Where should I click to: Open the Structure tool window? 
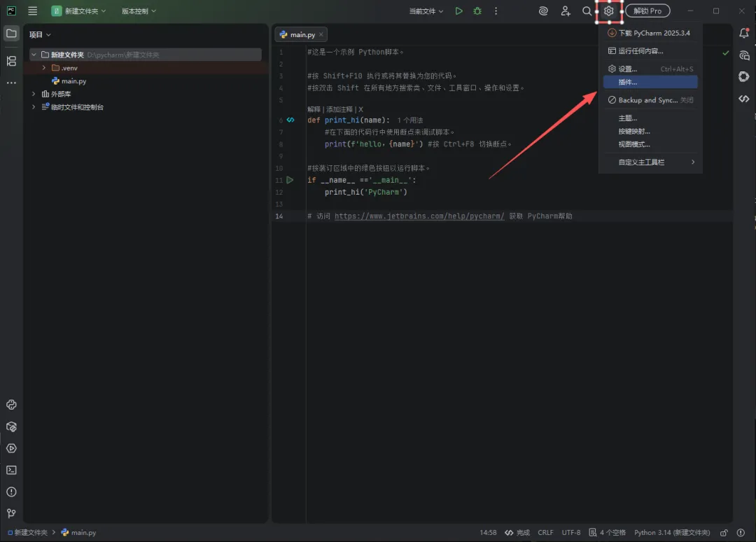(x=11, y=61)
